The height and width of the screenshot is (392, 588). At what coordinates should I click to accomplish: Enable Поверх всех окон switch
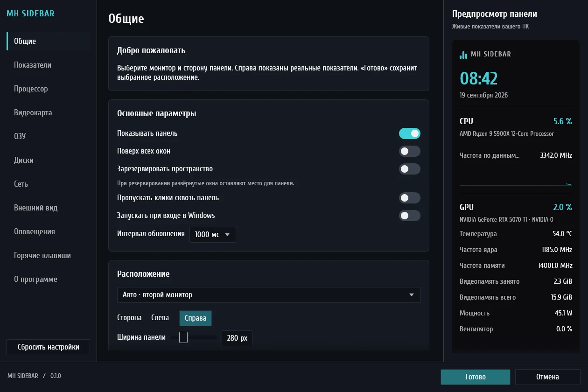410,151
